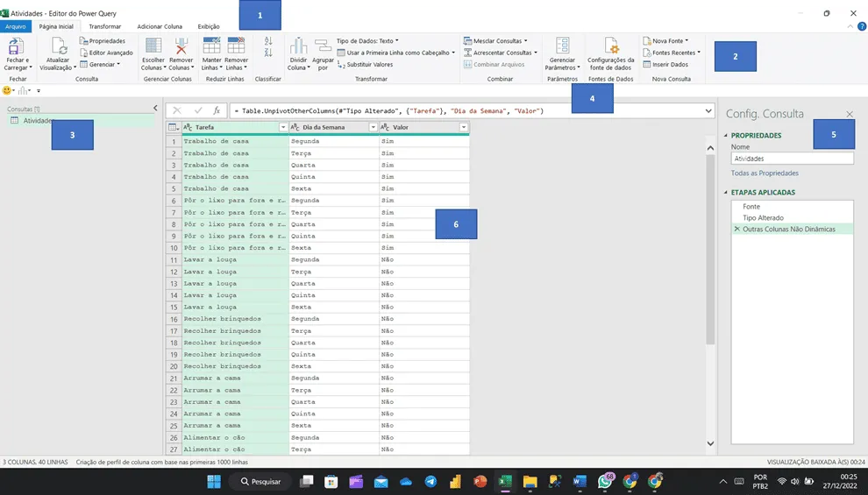Open Escolher Colunas tool
The height and width of the screenshot is (495, 868).
coord(153,46)
